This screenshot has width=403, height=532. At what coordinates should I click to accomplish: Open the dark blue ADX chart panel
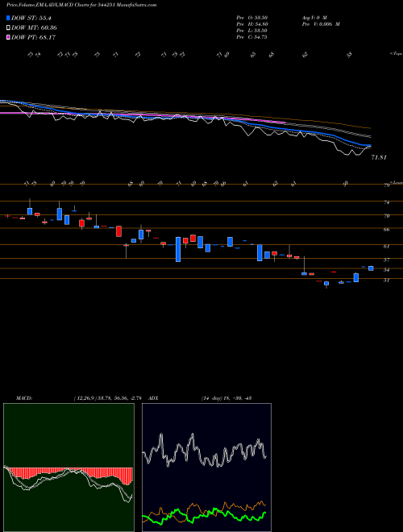click(206, 468)
